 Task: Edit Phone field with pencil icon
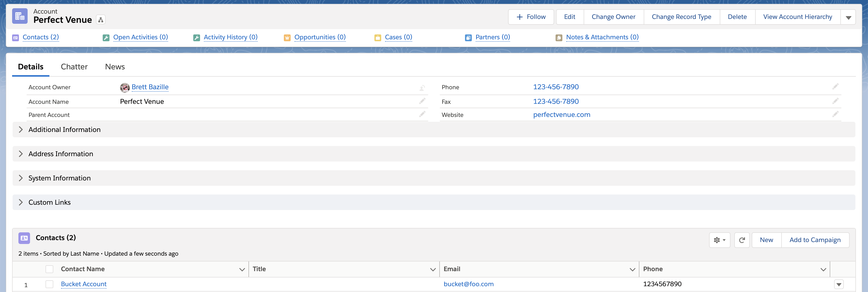click(835, 86)
